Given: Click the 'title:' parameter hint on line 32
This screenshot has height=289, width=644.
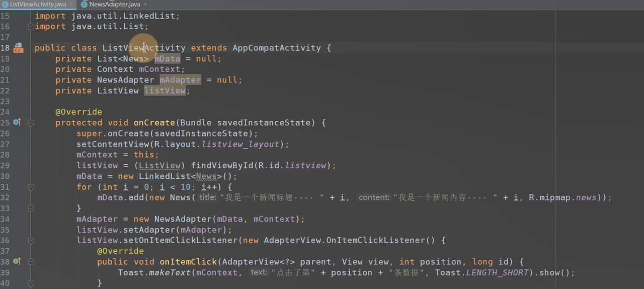Looking at the screenshot, I should click(x=208, y=197).
